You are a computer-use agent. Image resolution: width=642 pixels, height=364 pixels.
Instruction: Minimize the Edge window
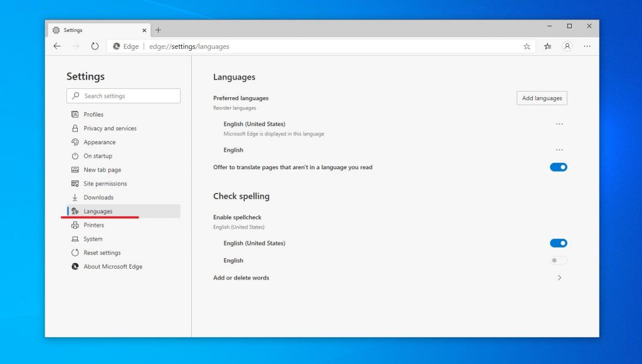click(x=549, y=26)
